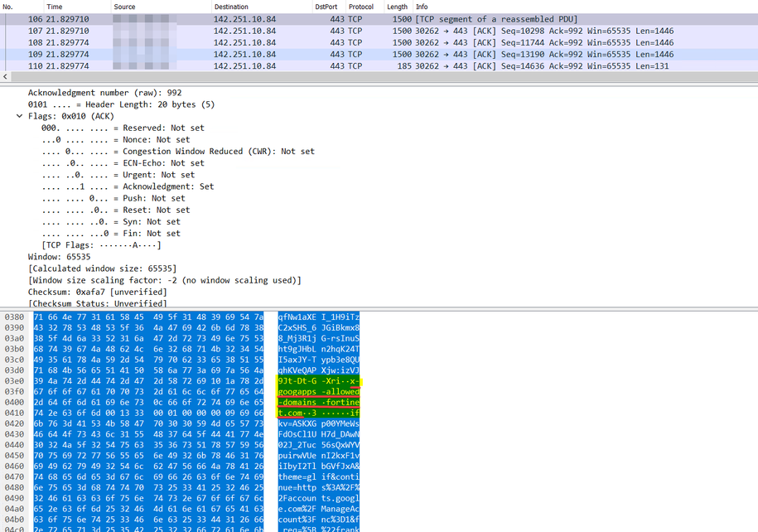Click destination 142.251.10.84 in packet 110
The height and width of the screenshot is (532, 758).
click(x=244, y=65)
